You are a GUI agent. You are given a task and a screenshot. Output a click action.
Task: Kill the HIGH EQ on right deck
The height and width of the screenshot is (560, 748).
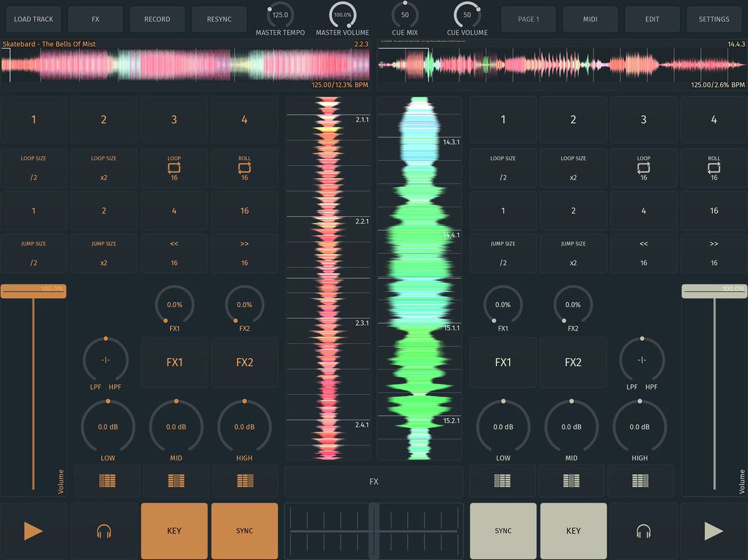click(x=640, y=480)
